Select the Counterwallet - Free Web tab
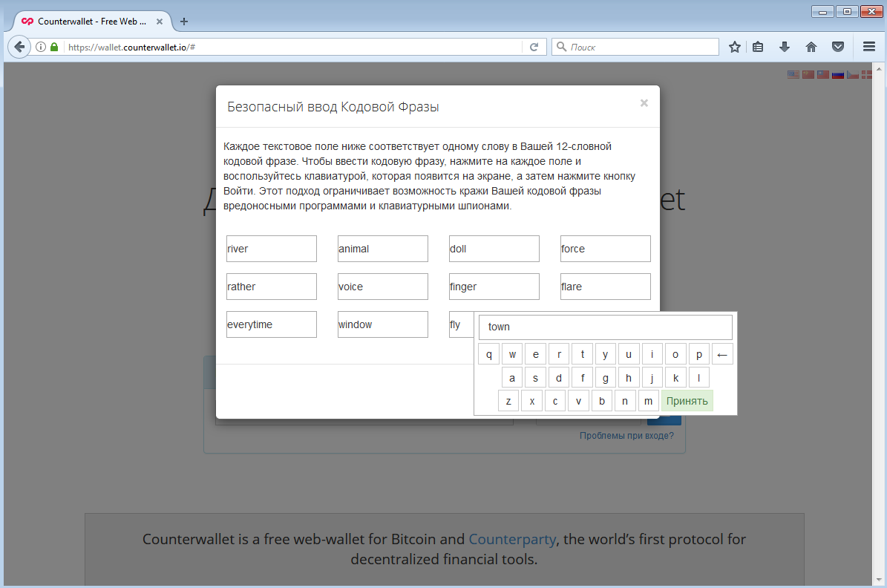Viewport: 887px width, 588px height. tap(91, 22)
